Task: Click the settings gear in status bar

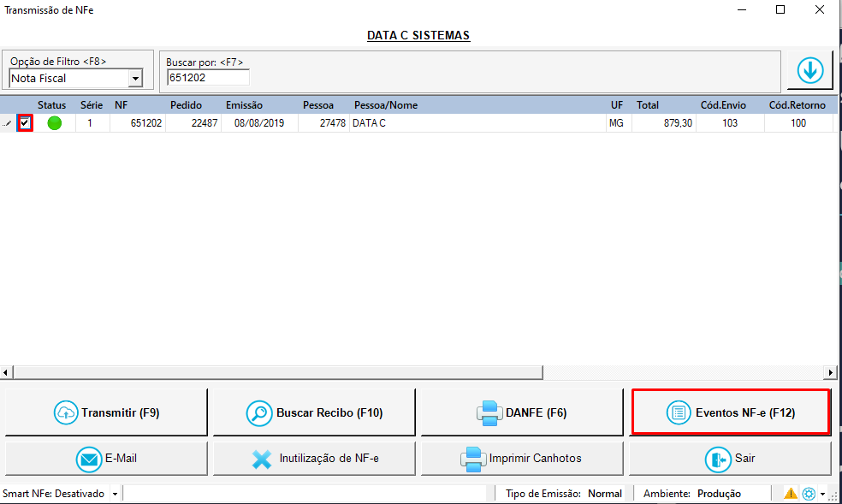Action: (x=809, y=494)
